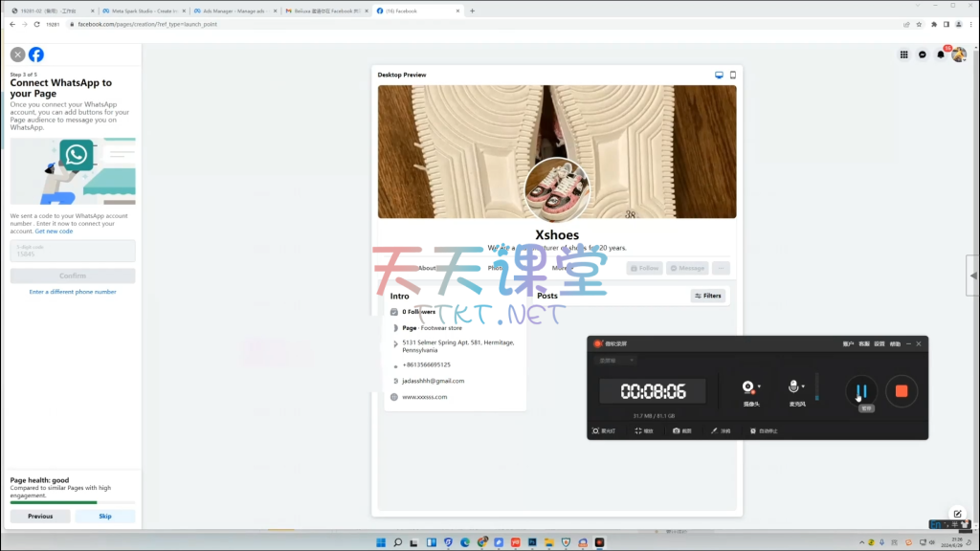Click the Get new code link

pyautogui.click(x=54, y=231)
